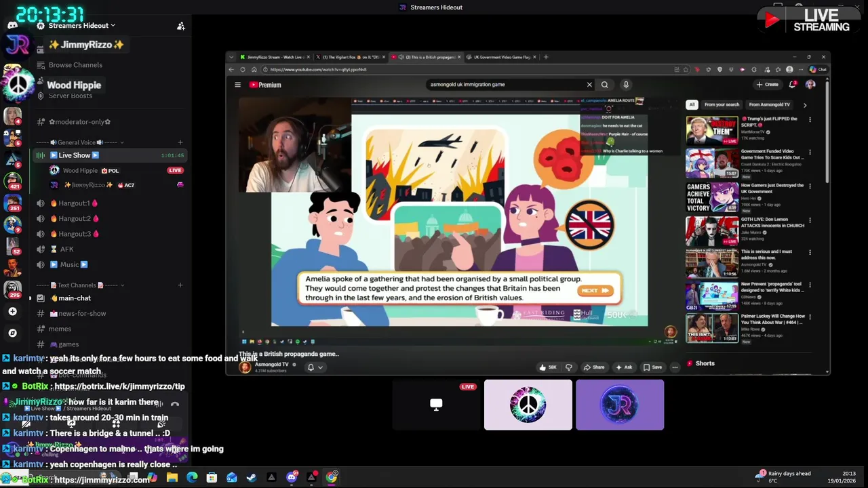Open notification bell dropdown beside Asmongold TV
The width and height of the screenshot is (868, 488).
tap(315, 367)
